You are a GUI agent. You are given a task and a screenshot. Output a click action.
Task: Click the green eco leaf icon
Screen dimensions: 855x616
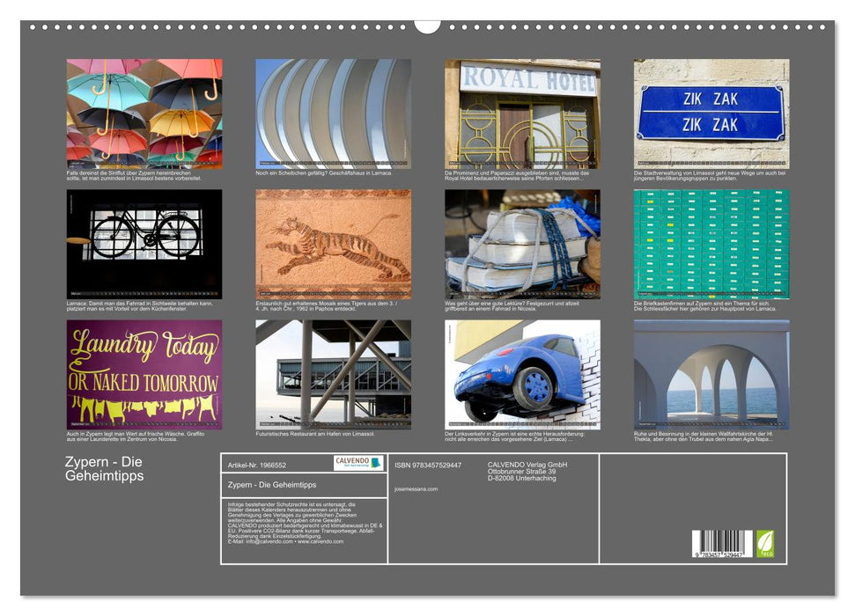coord(765,542)
